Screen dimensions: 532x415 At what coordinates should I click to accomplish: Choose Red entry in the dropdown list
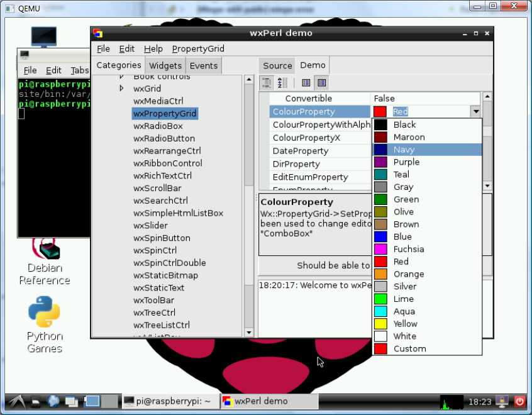427,262
